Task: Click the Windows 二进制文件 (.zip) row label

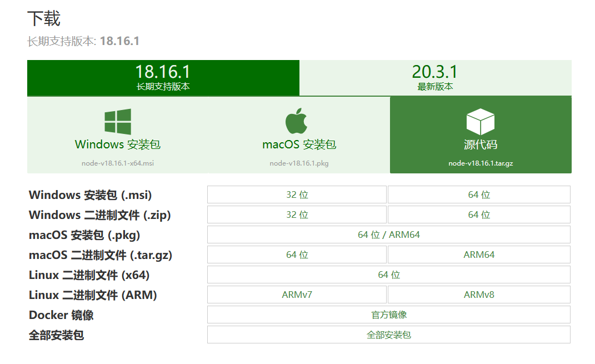Action: 100,215
